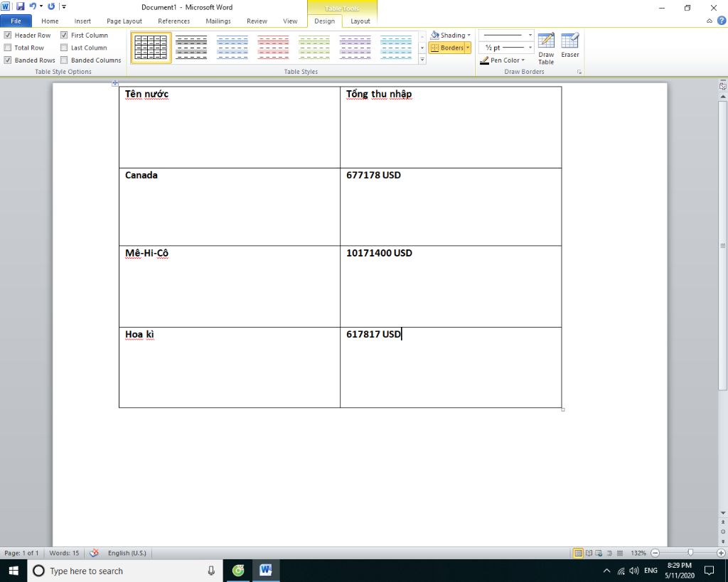
Task: Click the Borders button
Action: [446, 48]
